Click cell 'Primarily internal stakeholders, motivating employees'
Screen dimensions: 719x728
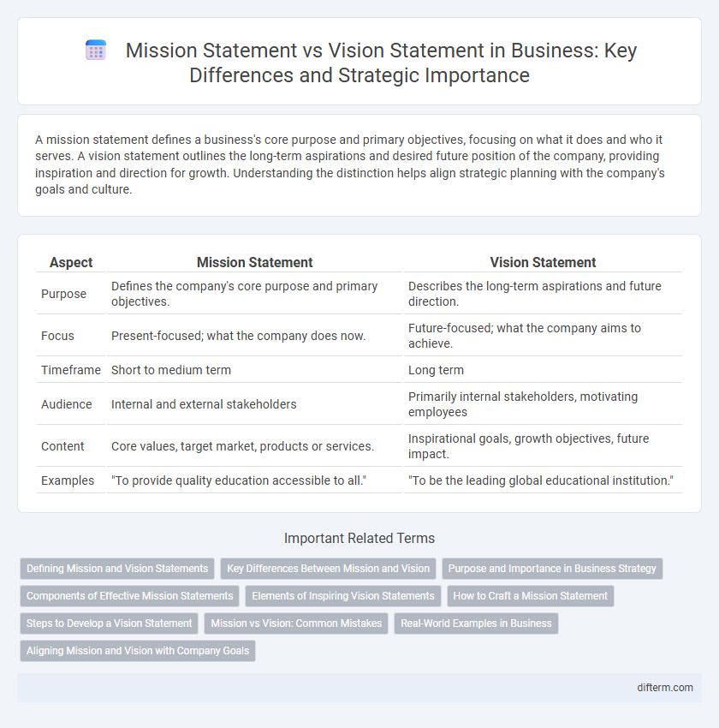[543, 404]
